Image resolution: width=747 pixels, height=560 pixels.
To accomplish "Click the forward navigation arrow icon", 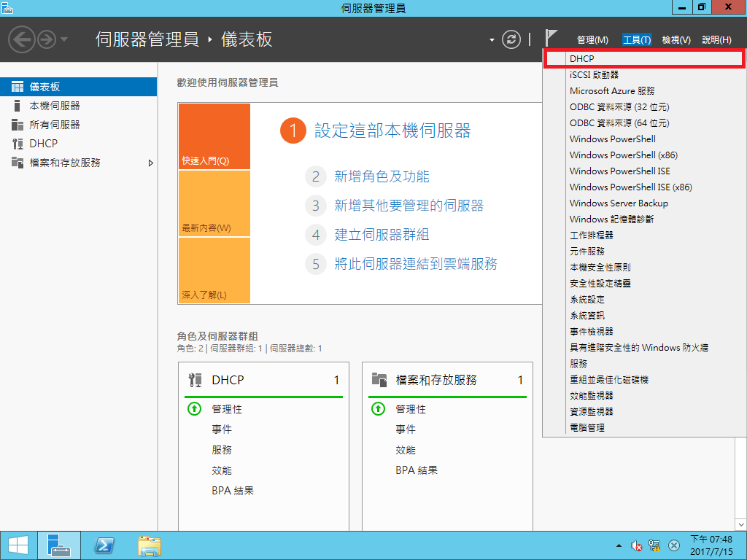I will coord(47,39).
